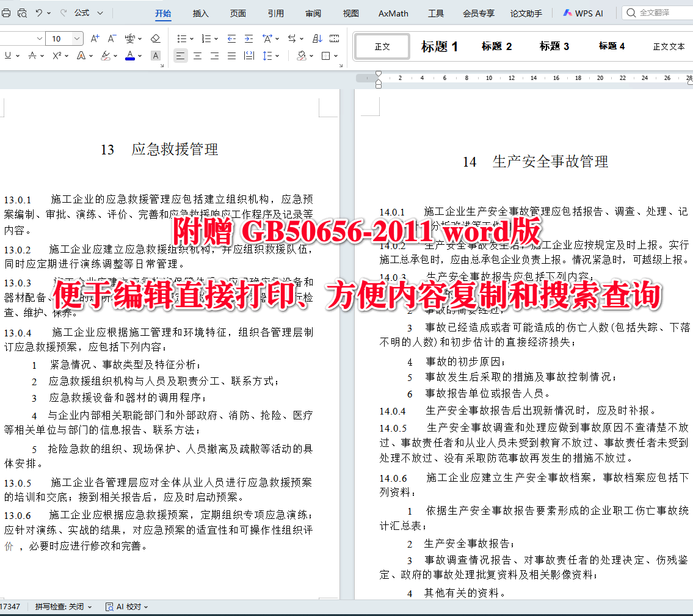This screenshot has height=616, width=693.
Task: Click the 全文翻译 search field
Action: (x=657, y=13)
